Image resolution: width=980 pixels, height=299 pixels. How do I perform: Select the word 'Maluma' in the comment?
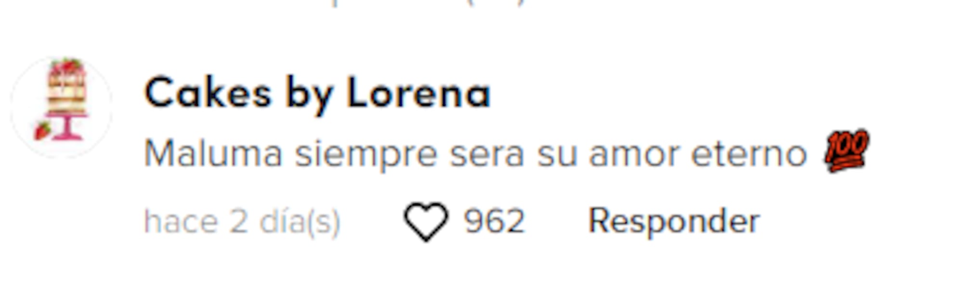click(x=213, y=154)
